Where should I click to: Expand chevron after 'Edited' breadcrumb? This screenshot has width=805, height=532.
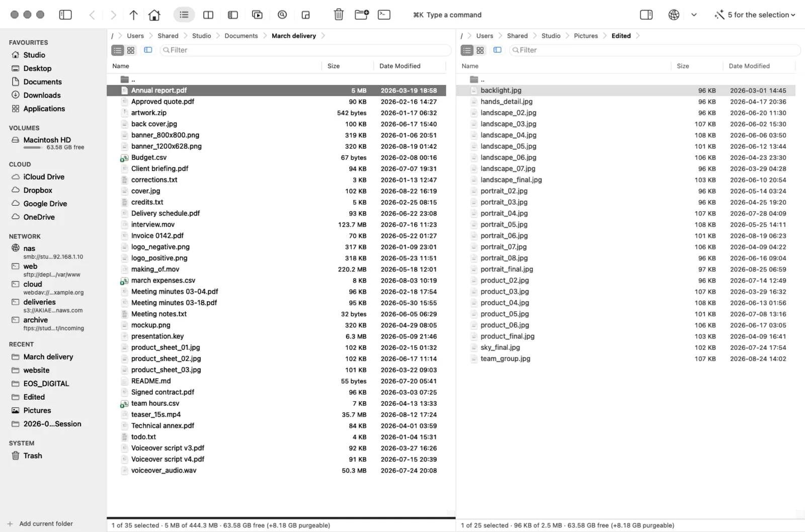(638, 36)
